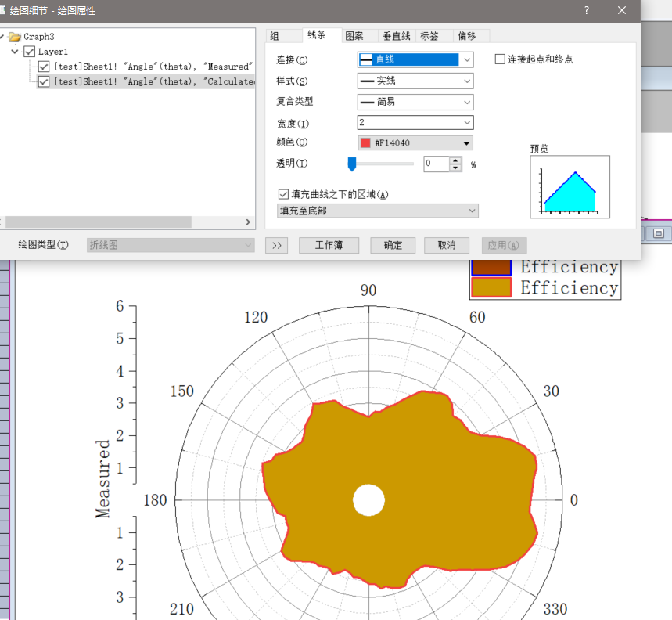Increase transparency with up stepper arrow
This screenshot has width=672, height=620.
click(455, 160)
